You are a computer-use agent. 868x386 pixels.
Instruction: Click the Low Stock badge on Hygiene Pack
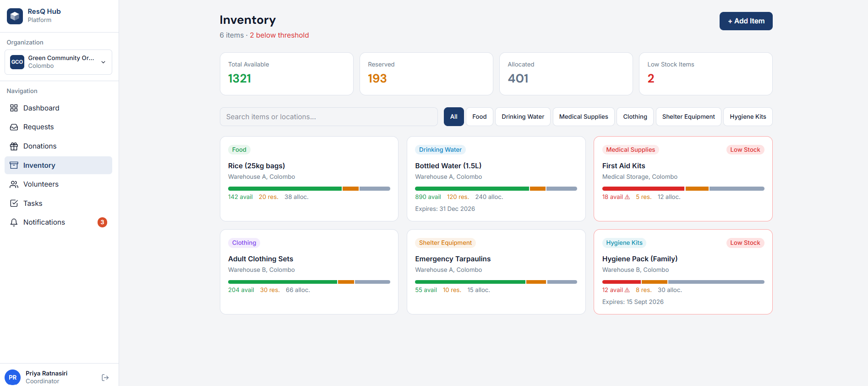pyautogui.click(x=745, y=243)
